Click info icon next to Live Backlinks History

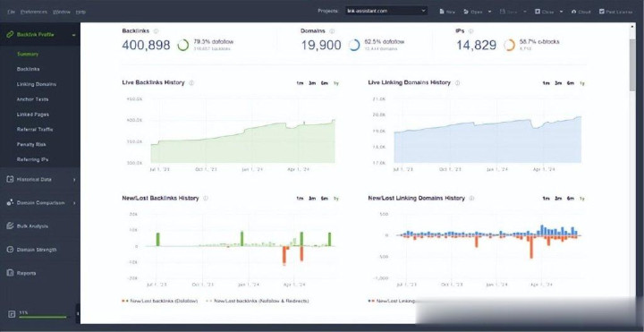(x=191, y=82)
